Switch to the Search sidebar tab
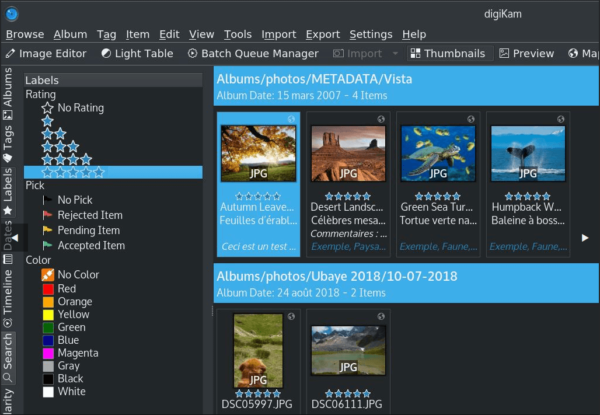The height and width of the screenshot is (415, 600). pyautogui.click(x=8, y=358)
